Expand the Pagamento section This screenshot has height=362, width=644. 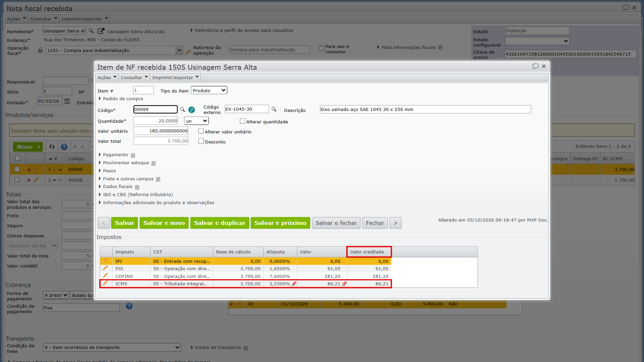[115, 155]
